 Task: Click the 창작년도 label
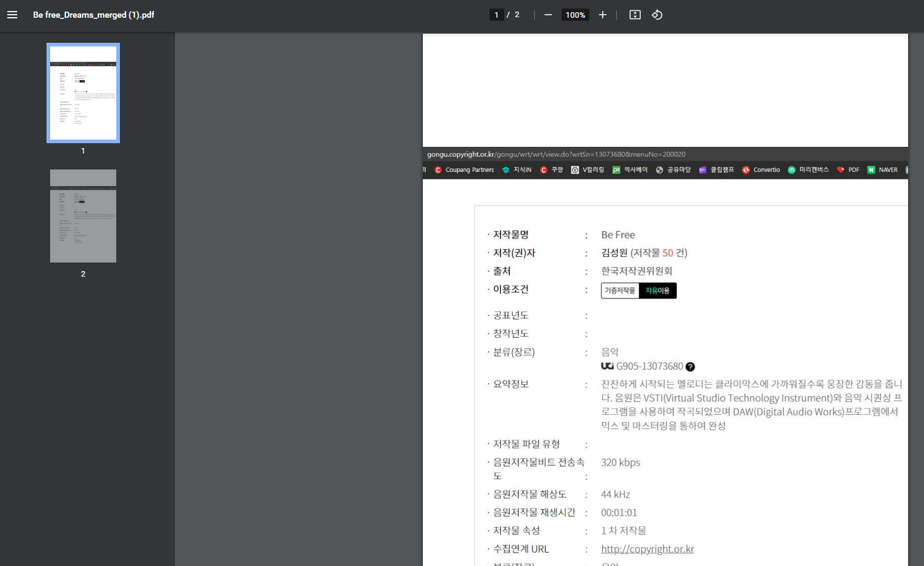point(511,333)
